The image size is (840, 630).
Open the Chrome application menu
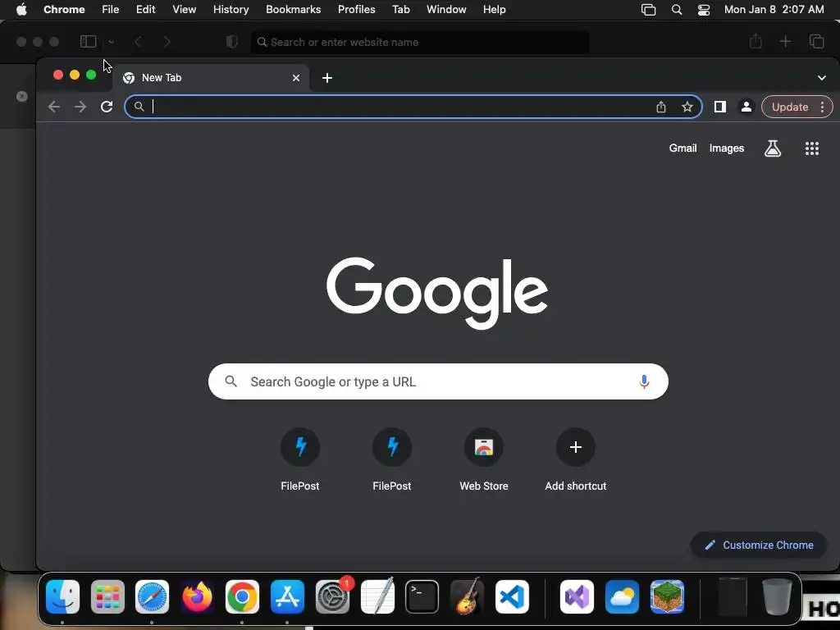[x=64, y=10]
